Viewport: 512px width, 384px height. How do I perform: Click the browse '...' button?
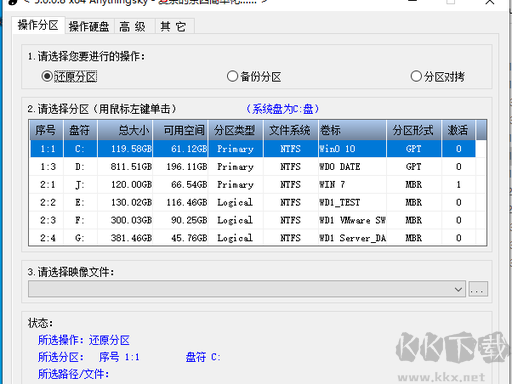coord(478,289)
